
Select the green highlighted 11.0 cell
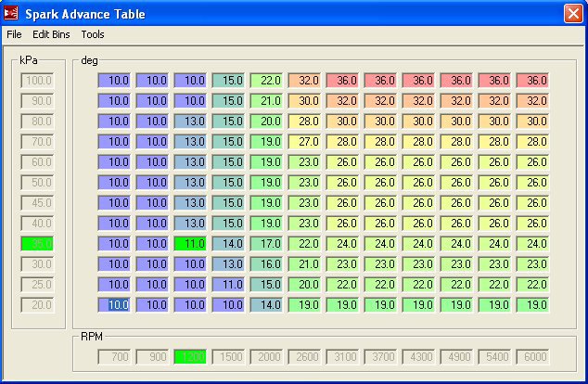pyautogui.click(x=192, y=243)
